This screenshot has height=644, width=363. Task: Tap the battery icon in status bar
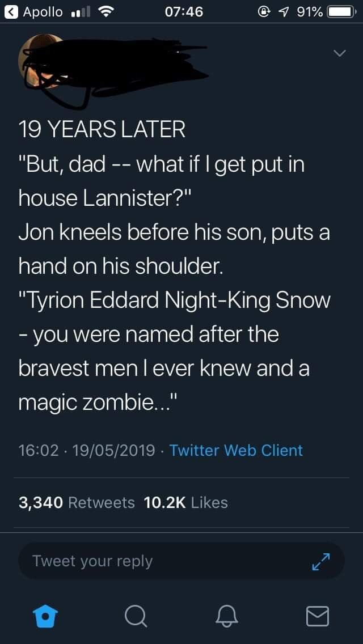click(x=342, y=11)
